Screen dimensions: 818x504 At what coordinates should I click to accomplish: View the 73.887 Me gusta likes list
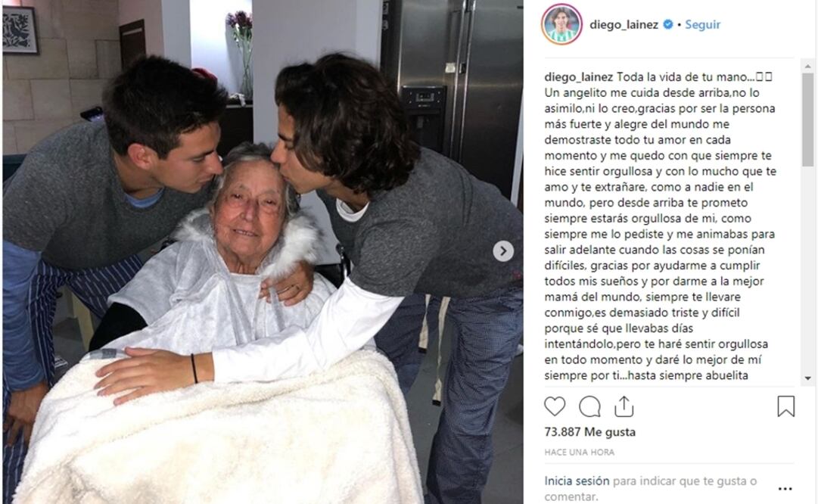tap(589, 432)
